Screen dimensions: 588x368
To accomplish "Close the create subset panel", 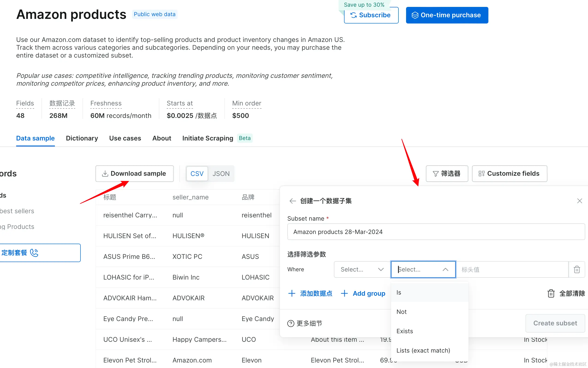I will [x=579, y=201].
